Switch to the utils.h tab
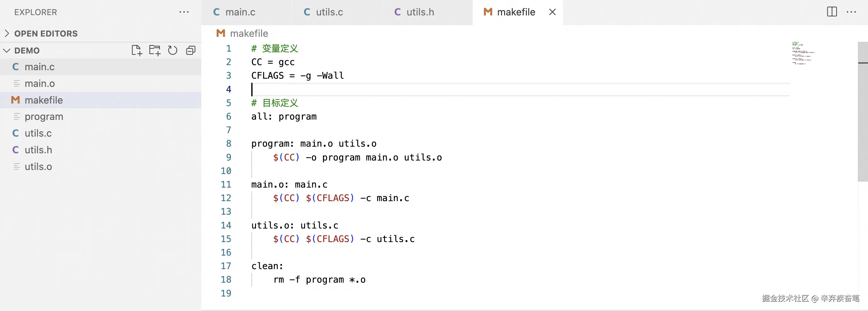Image resolution: width=868 pixels, height=311 pixels. [x=420, y=12]
